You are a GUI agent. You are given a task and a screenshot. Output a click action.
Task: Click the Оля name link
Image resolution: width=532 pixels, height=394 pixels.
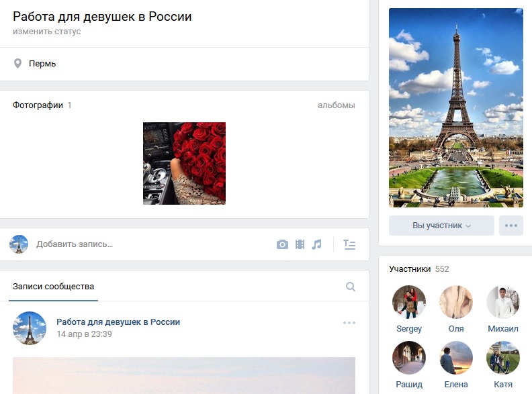pos(456,329)
